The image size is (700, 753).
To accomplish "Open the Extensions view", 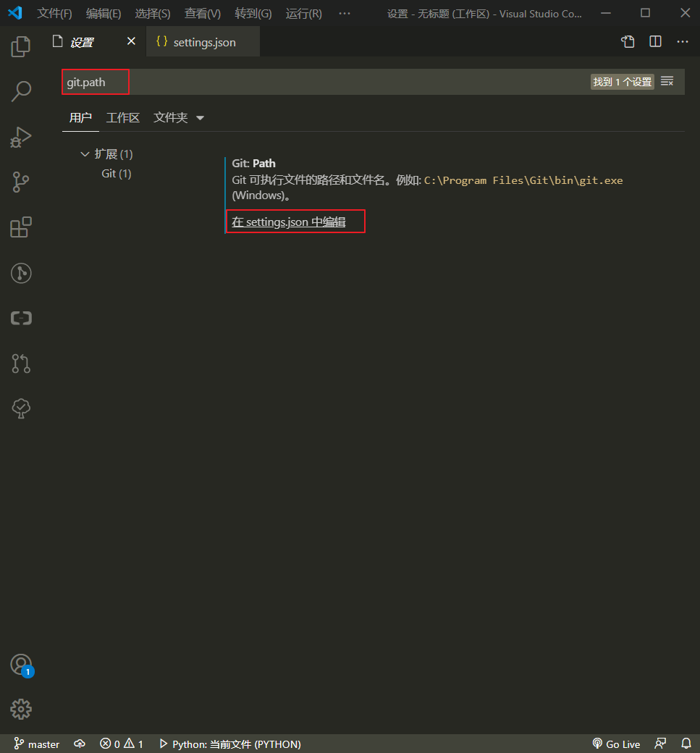I will pos(21,227).
